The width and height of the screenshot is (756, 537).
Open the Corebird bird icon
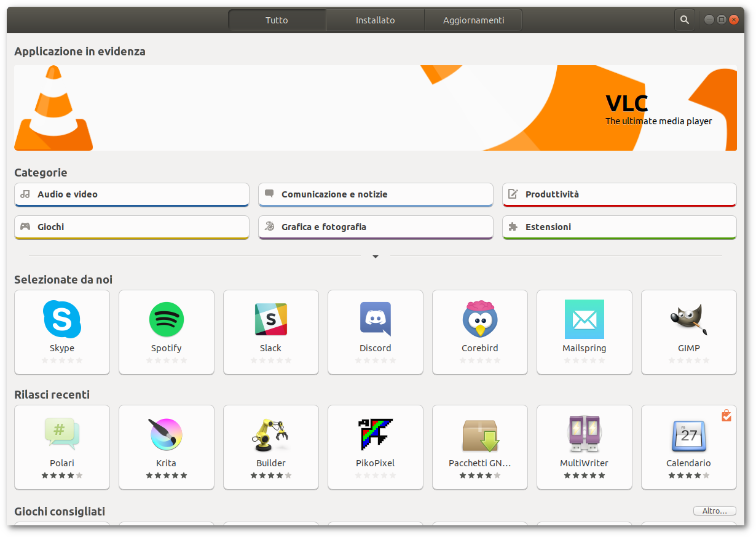480,319
